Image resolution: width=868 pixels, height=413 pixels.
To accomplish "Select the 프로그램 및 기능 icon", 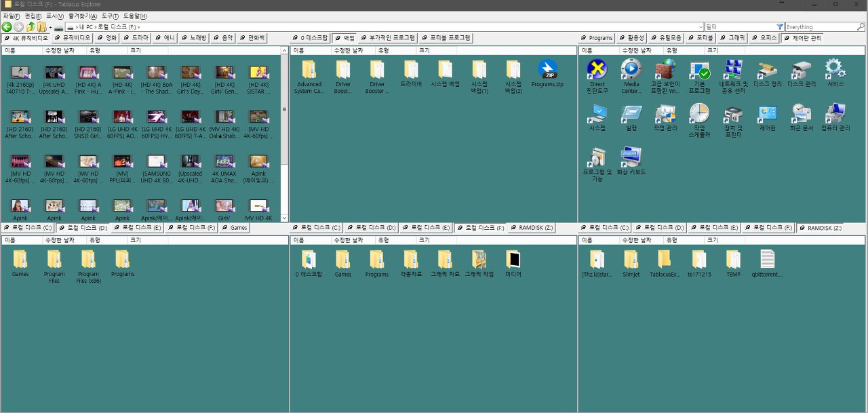I will pyautogui.click(x=597, y=157).
